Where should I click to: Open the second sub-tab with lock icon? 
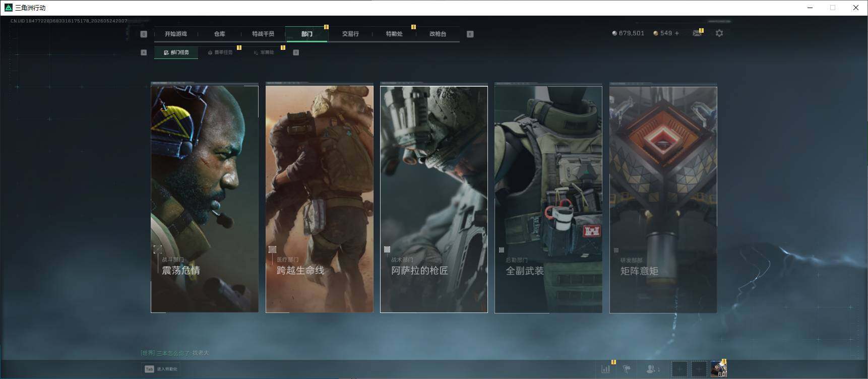pyautogui.click(x=220, y=52)
